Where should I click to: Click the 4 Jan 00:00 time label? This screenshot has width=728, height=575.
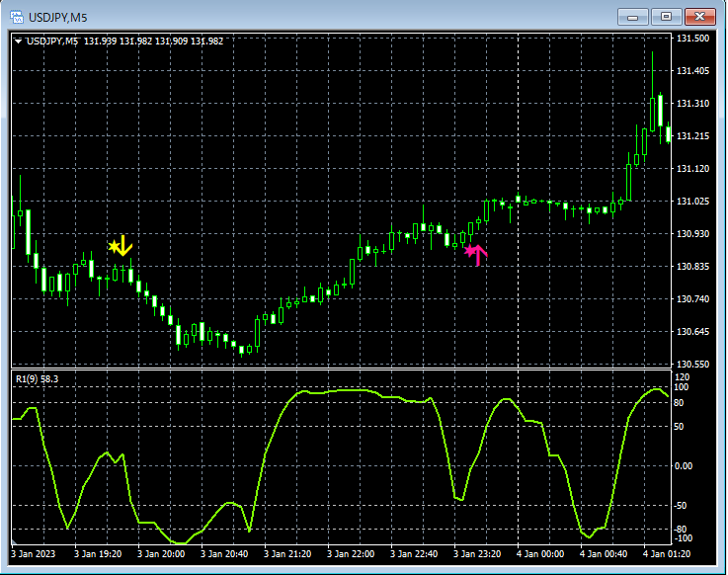point(539,553)
